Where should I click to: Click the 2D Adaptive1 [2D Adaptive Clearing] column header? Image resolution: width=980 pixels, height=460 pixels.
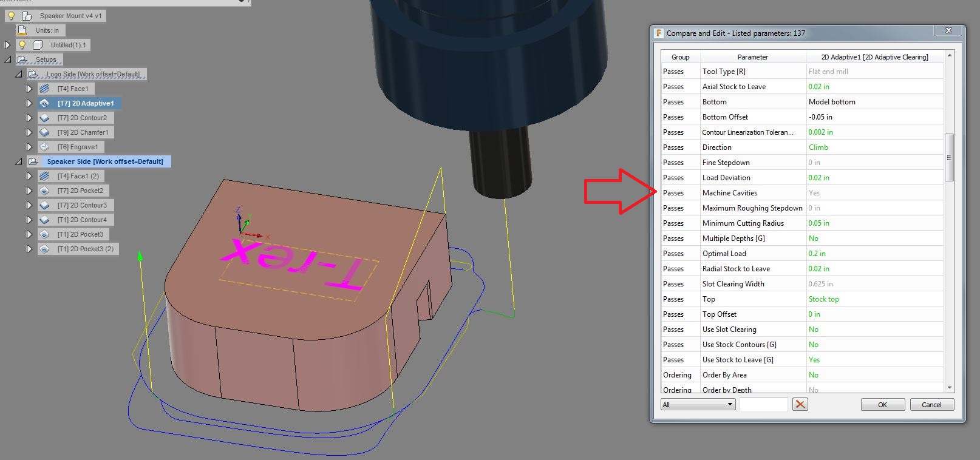tap(875, 57)
